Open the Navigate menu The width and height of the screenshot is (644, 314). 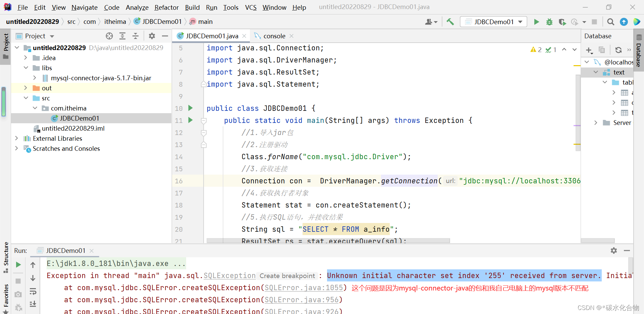pyautogui.click(x=84, y=7)
